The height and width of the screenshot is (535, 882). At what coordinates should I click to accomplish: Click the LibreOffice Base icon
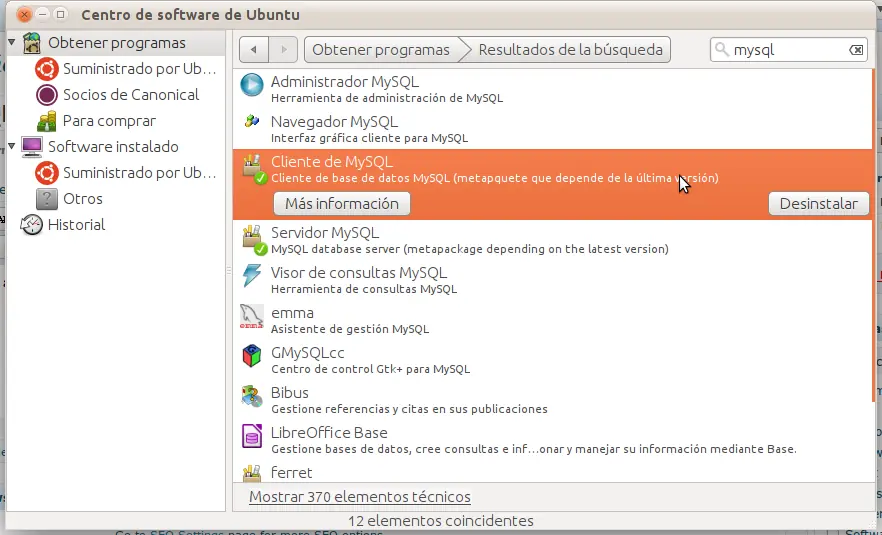point(251,436)
